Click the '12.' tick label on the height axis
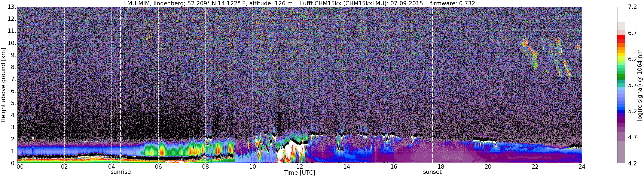Viewport: 644px width, 177px height. pos(12,19)
